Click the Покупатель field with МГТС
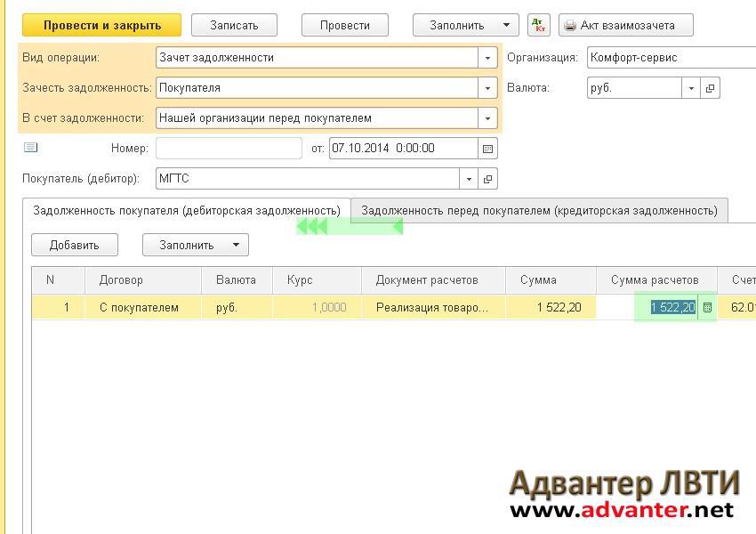 pyautogui.click(x=308, y=179)
